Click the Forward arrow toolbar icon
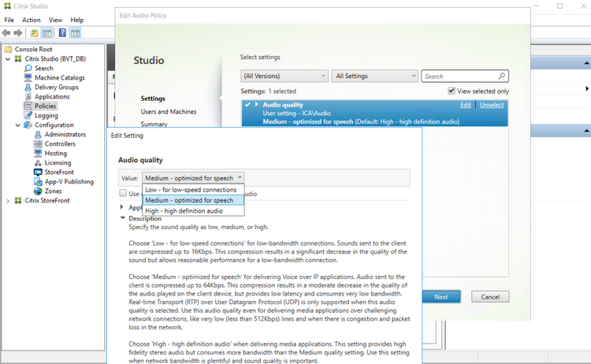Viewport: 591px width, 364px height. click(17, 33)
